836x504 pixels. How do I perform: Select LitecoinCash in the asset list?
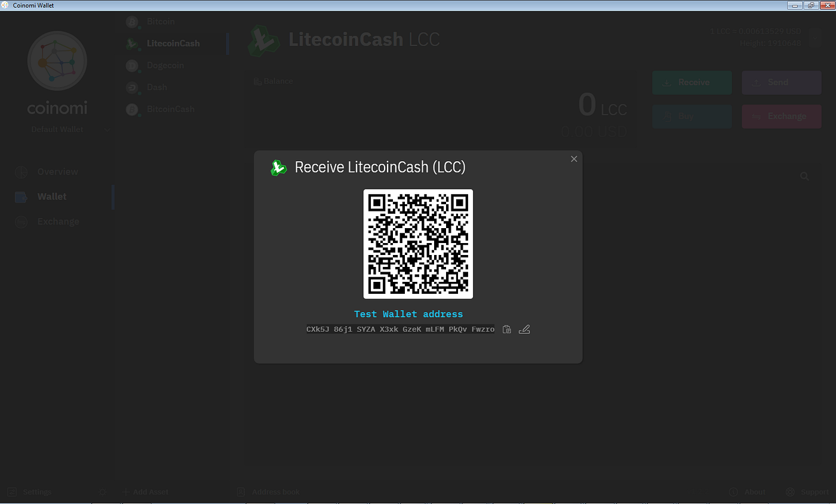pyautogui.click(x=173, y=44)
